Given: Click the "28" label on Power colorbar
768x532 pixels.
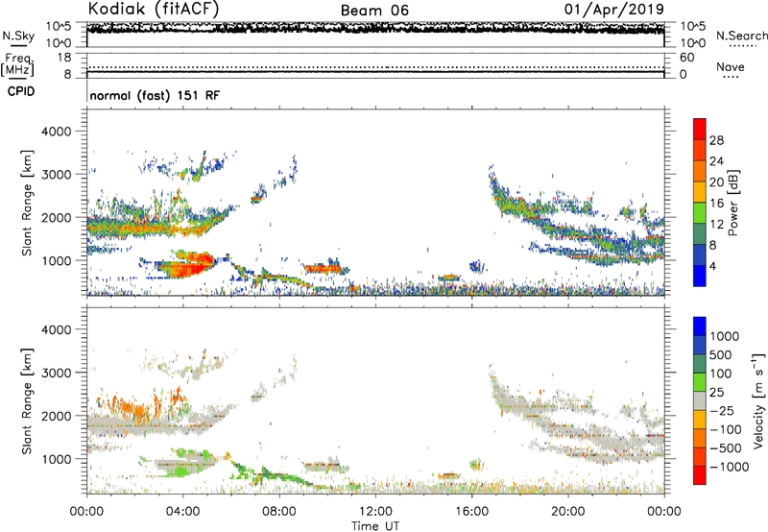Looking at the screenshot, I should (x=716, y=140).
